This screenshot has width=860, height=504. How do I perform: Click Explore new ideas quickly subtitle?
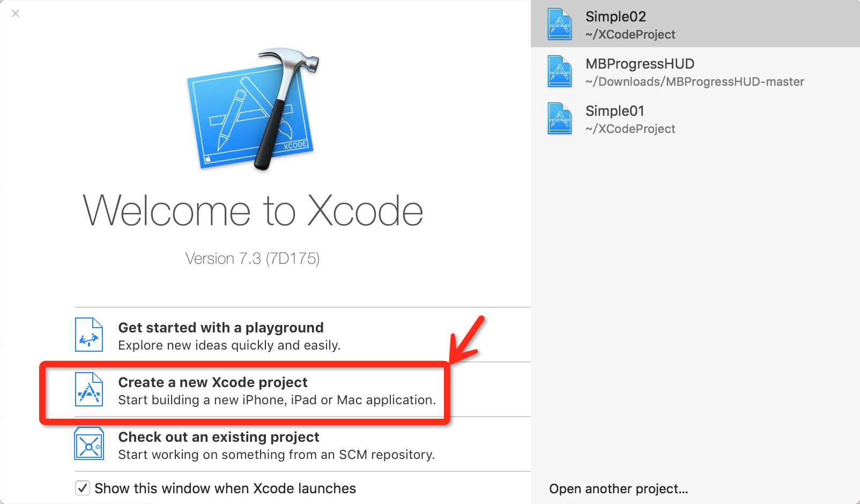229,345
